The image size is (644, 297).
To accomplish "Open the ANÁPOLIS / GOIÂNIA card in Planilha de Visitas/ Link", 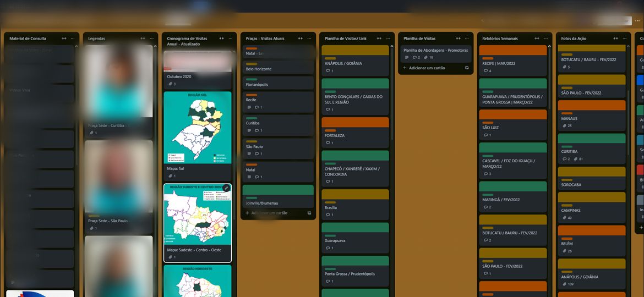I will (x=354, y=63).
